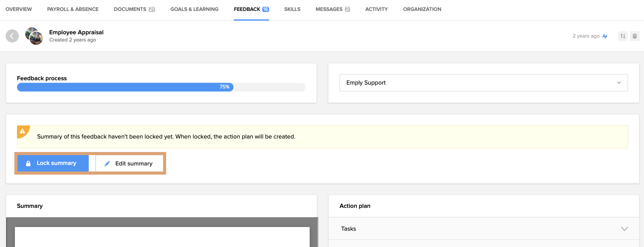This screenshot has width=644, height=247.
Task: Click the warning triangle on yellow banner
Action: [23, 131]
